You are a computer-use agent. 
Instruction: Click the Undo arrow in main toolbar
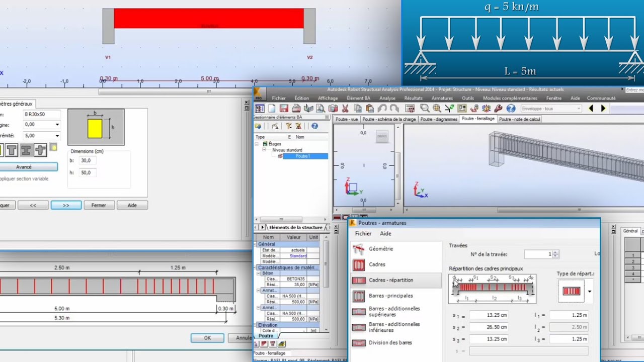click(382, 108)
